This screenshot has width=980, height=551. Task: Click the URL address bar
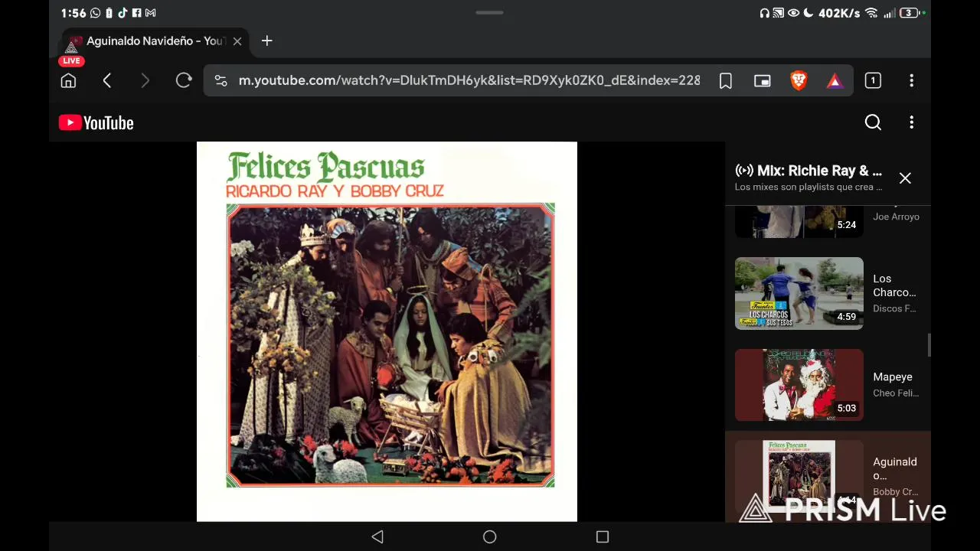pyautogui.click(x=469, y=80)
